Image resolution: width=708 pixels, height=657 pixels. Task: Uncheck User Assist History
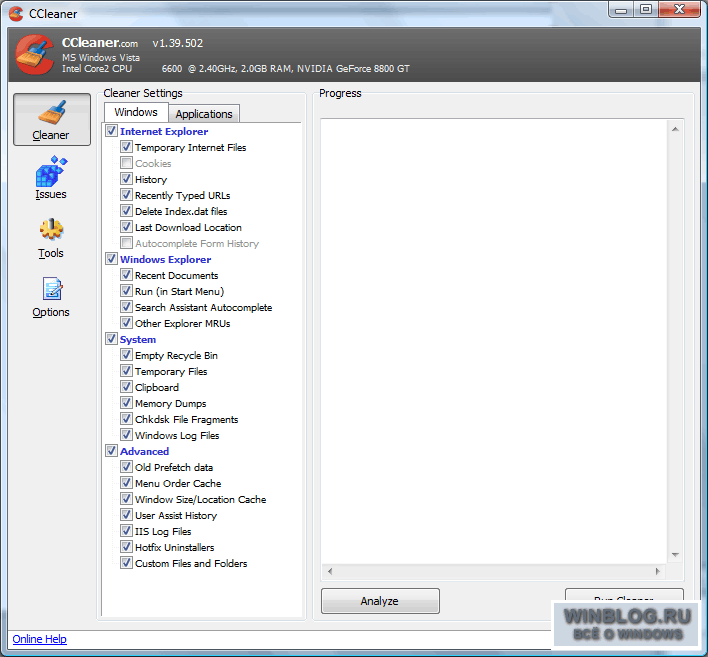(x=126, y=515)
